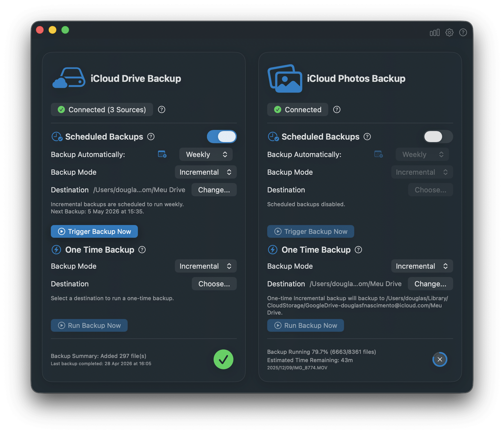
Task: Click the Drive Scheduled Backups clock icon
Action: tap(57, 137)
